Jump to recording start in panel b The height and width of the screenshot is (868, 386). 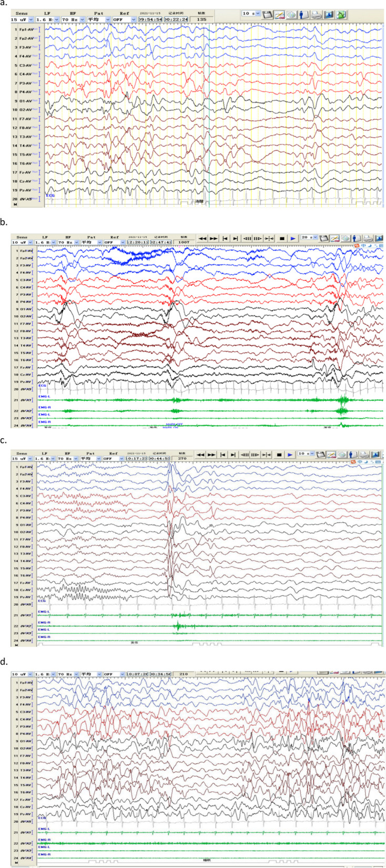(225, 238)
